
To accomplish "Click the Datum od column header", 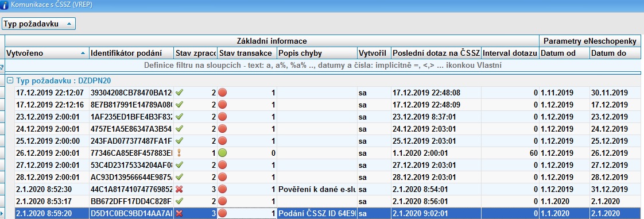I will pos(564,53).
